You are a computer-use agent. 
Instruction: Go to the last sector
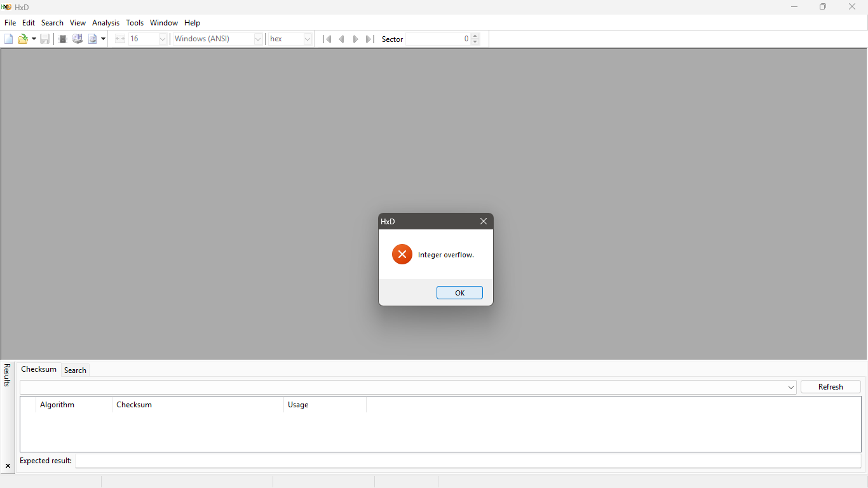pyautogui.click(x=370, y=39)
